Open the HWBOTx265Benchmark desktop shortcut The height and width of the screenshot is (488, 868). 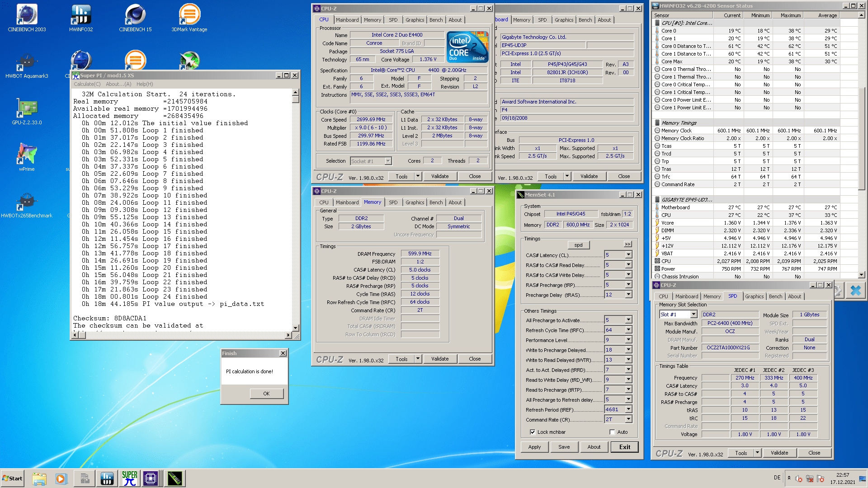coord(27,206)
